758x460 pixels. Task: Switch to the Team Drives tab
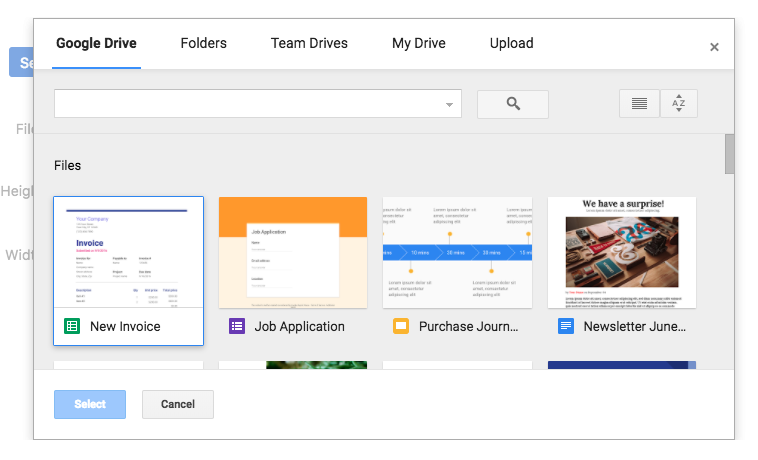(x=309, y=43)
